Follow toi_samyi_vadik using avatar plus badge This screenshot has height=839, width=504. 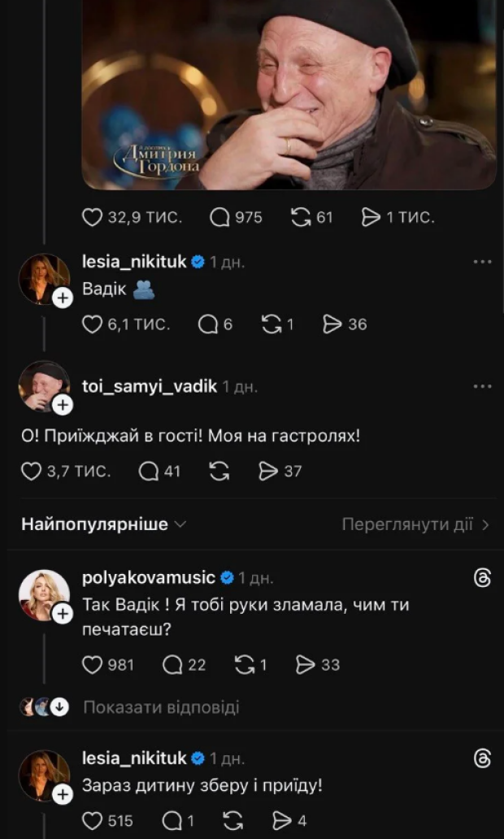63,406
